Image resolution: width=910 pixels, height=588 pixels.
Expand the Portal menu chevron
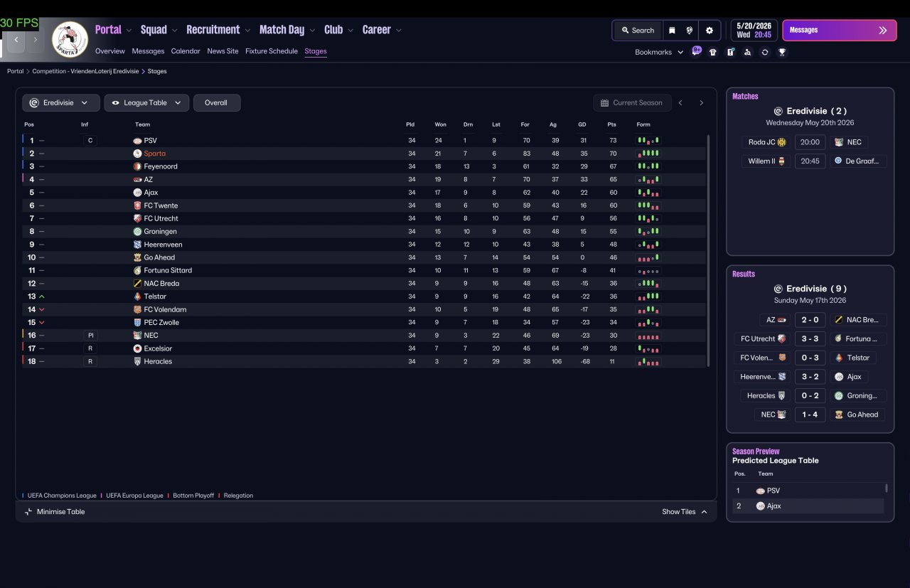point(129,31)
